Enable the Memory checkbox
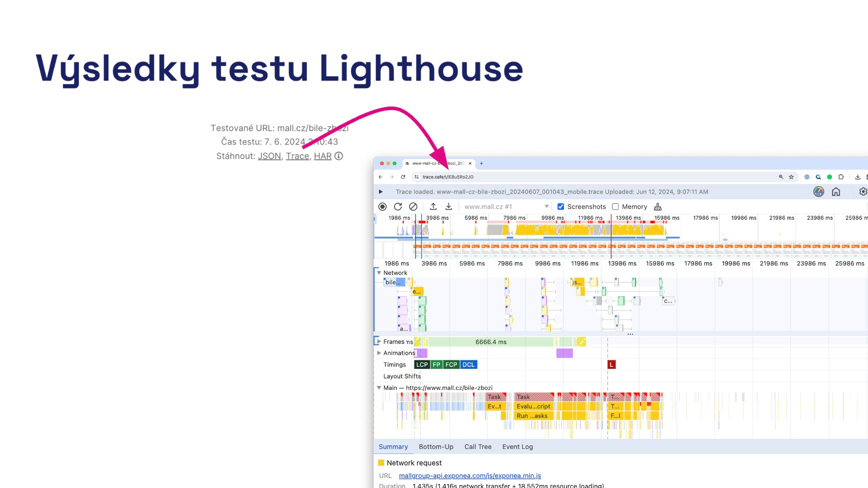Image resolution: width=868 pixels, height=488 pixels. click(615, 206)
